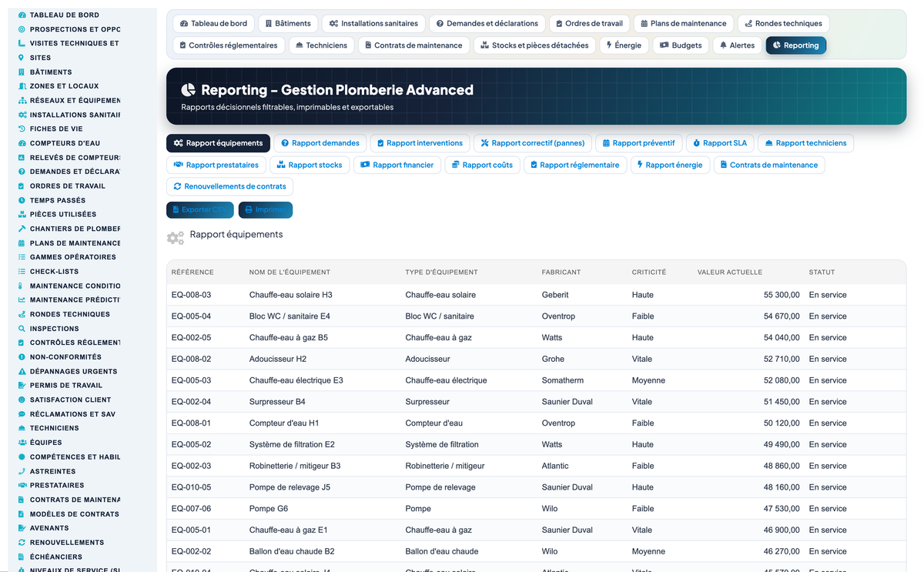
Task: Click the Échéanciers calendar icon
Action: (22, 557)
